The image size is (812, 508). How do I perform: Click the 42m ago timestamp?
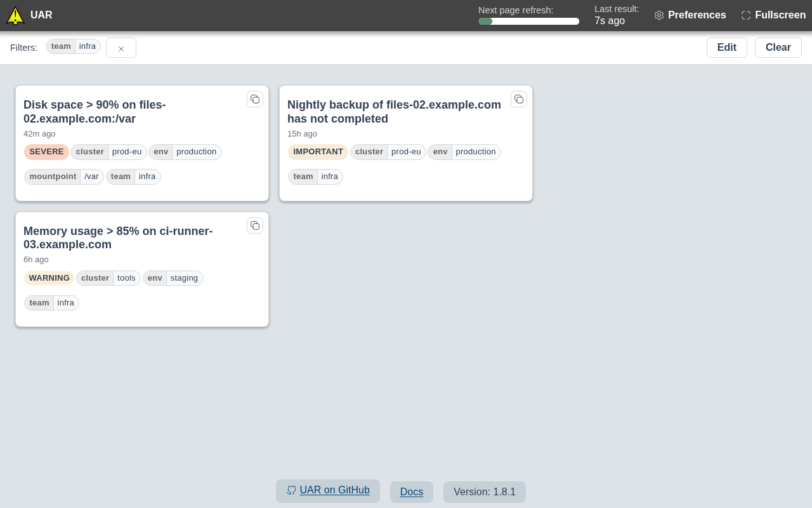click(x=39, y=134)
